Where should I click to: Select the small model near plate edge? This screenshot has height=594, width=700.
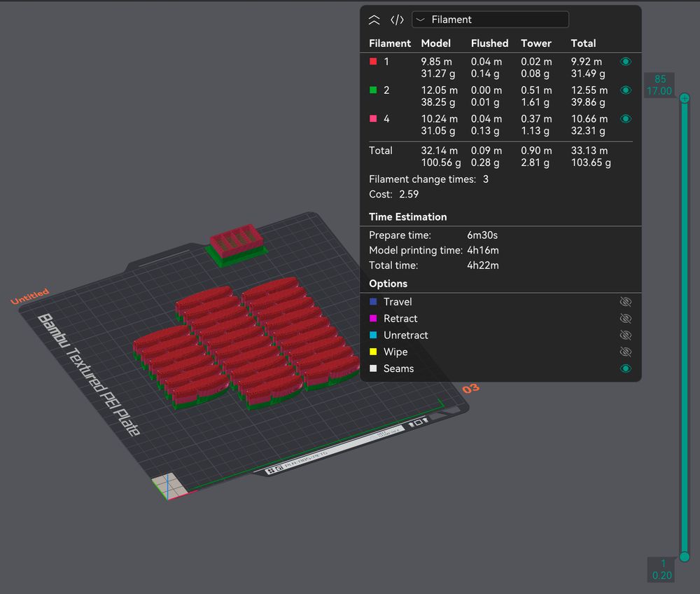(x=236, y=242)
